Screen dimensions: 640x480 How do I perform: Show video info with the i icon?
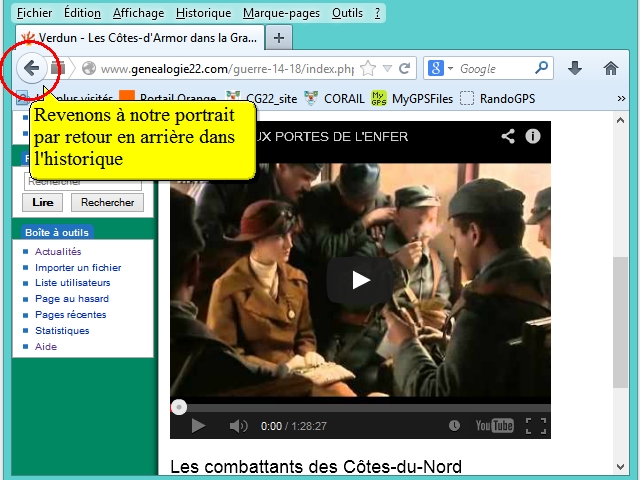pos(533,136)
